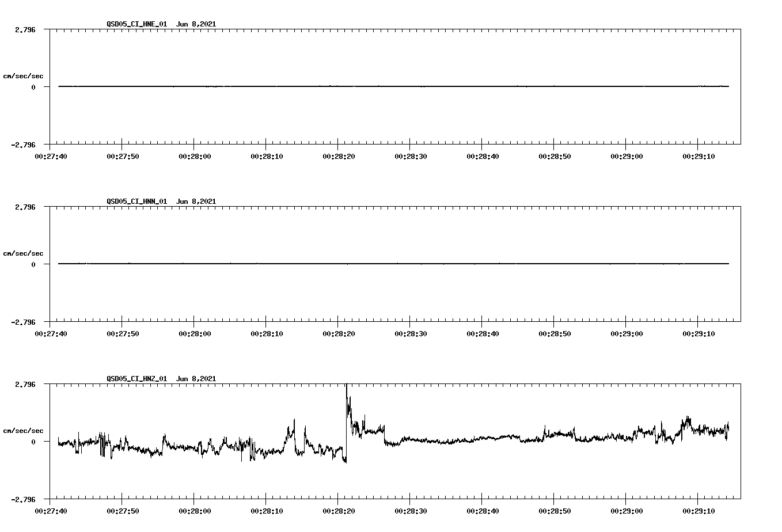Click the 00:27:50 time label under HNE plot
782x532 pixels.
coord(123,156)
